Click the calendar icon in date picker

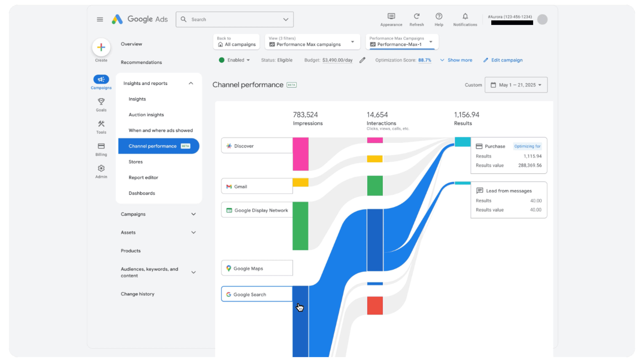[493, 85]
